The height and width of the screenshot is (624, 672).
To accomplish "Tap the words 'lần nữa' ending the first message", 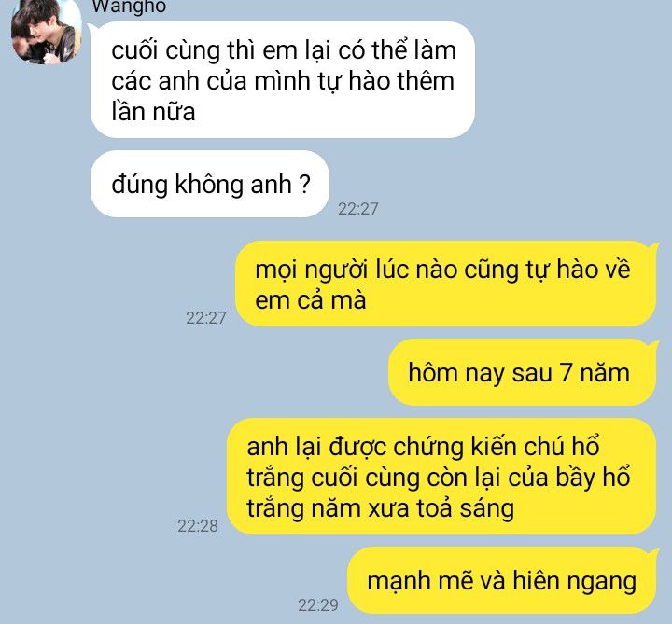I will tap(153, 111).
